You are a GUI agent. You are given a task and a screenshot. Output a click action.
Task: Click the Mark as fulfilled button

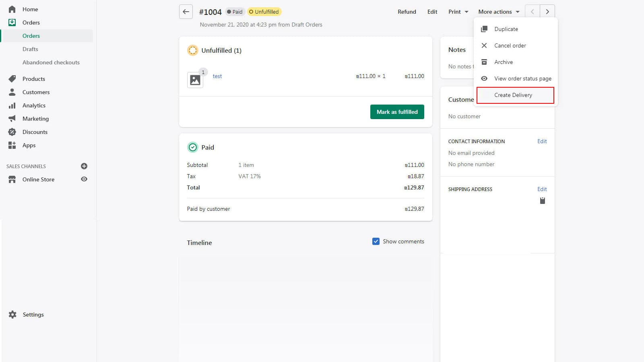tap(397, 111)
